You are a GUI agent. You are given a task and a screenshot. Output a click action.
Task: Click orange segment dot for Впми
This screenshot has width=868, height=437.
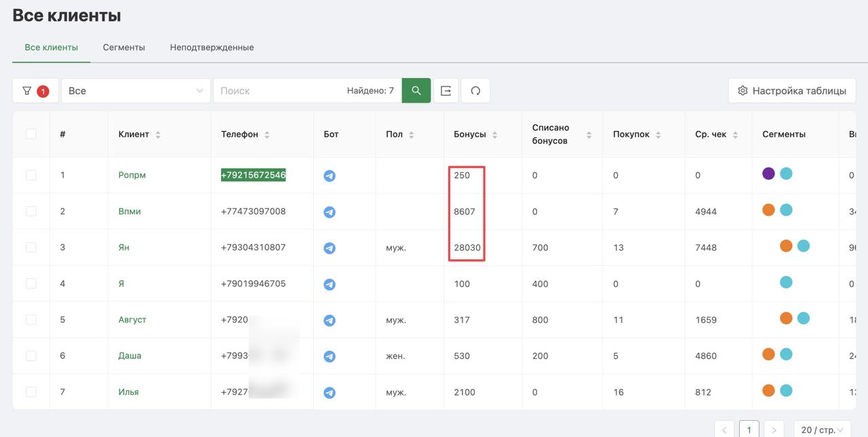tap(768, 210)
